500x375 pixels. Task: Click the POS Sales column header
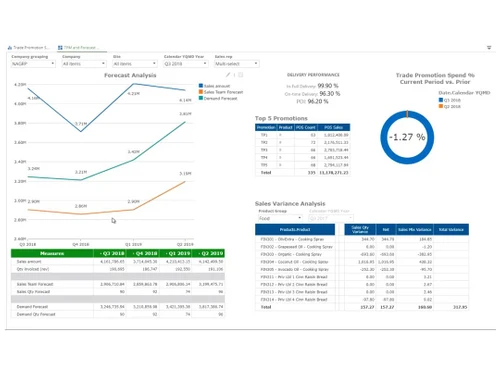tap(334, 127)
